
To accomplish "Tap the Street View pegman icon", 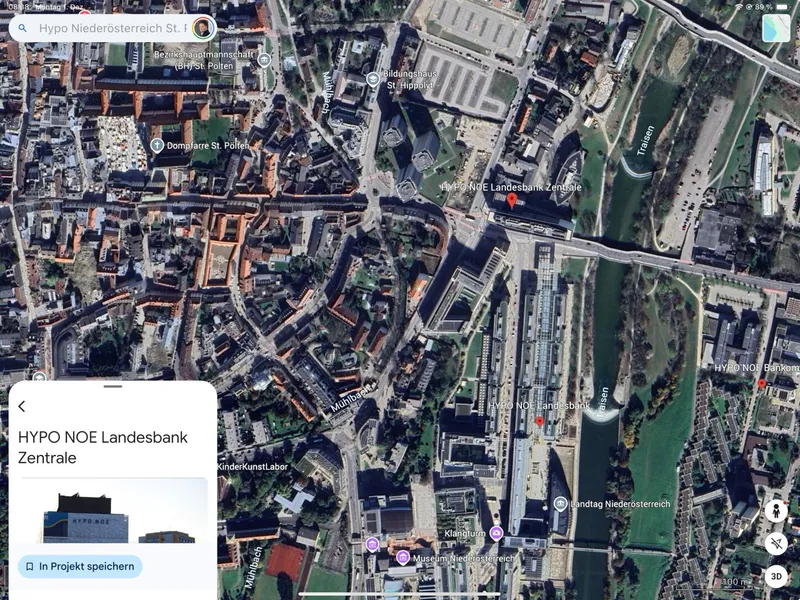I will (x=776, y=510).
